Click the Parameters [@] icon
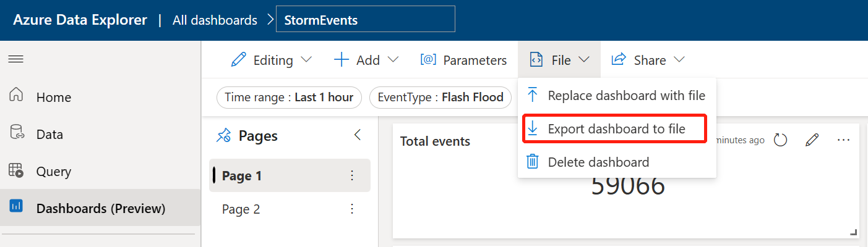 click(428, 59)
